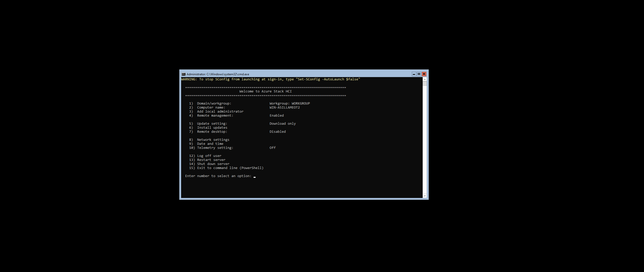Click the Telemetry setting Off value
This screenshot has height=272, width=644.
[272, 148]
